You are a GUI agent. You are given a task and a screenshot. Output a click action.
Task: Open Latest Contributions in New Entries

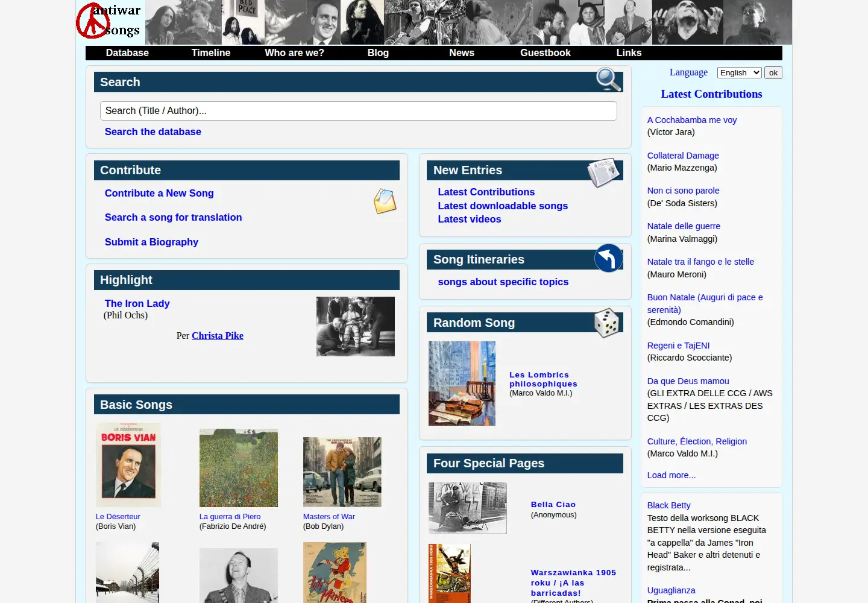click(x=486, y=192)
